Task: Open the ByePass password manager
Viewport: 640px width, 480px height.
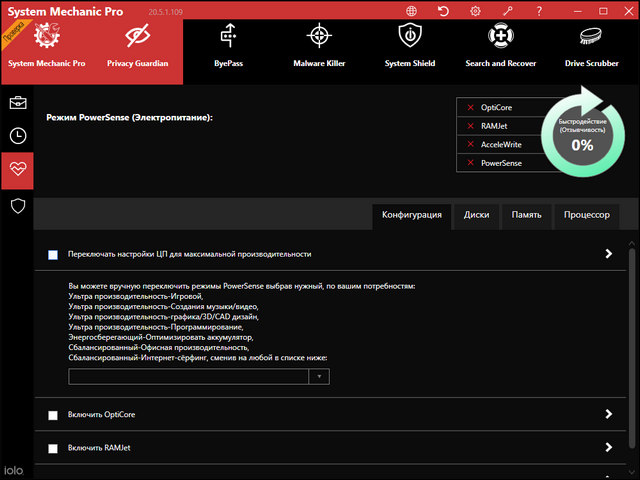Action: click(228, 45)
